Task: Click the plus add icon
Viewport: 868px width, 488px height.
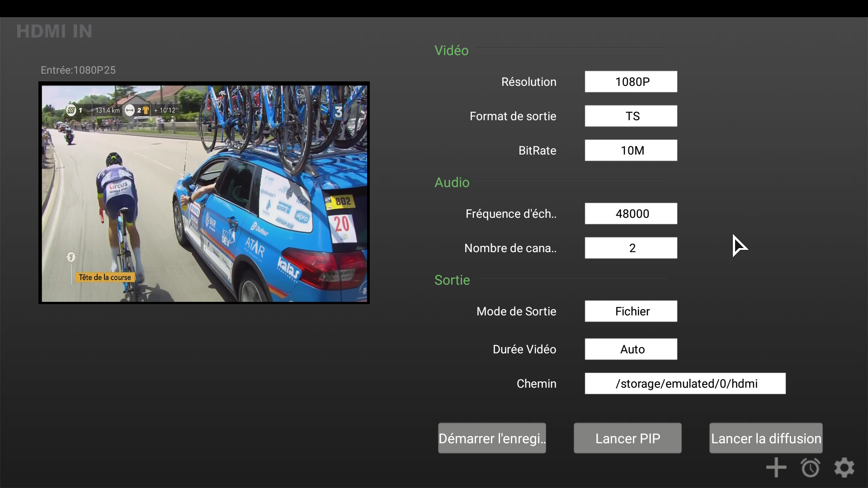Action: click(776, 468)
